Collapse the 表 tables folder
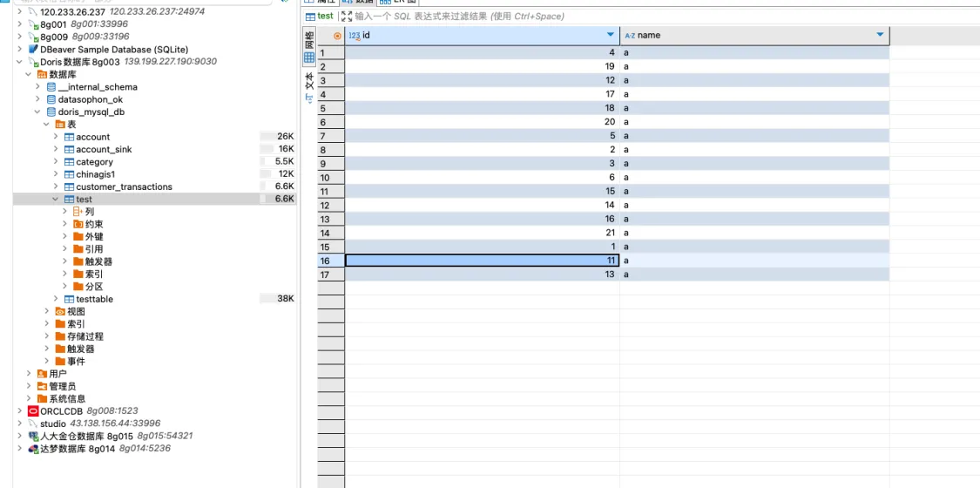This screenshot has width=980, height=488. pyautogui.click(x=46, y=125)
